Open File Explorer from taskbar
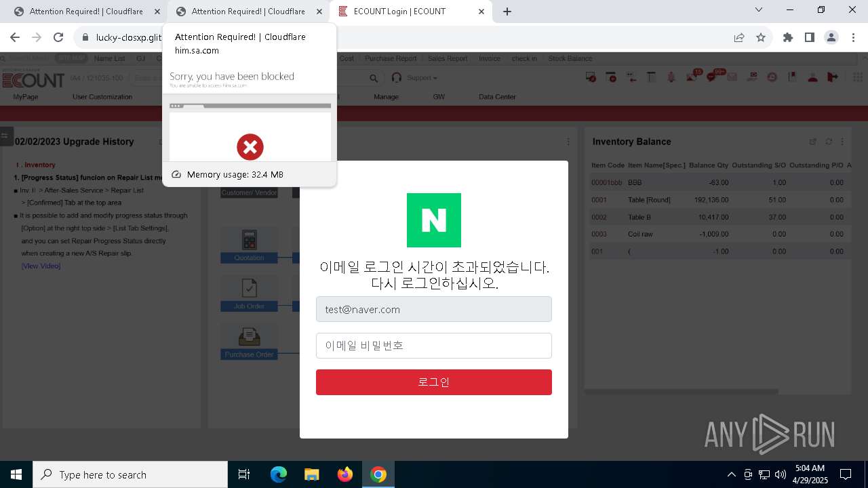Screen dimensions: 868x488 [312, 474]
